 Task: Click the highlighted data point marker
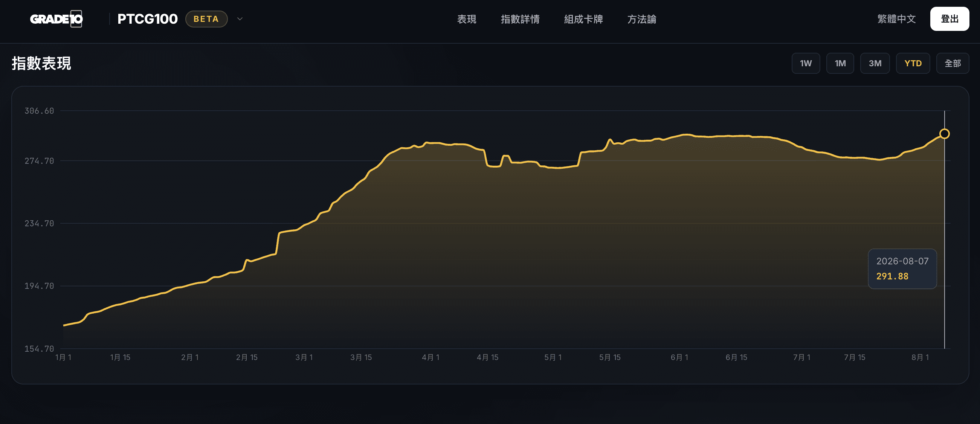pyautogui.click(x=944, y=134)
